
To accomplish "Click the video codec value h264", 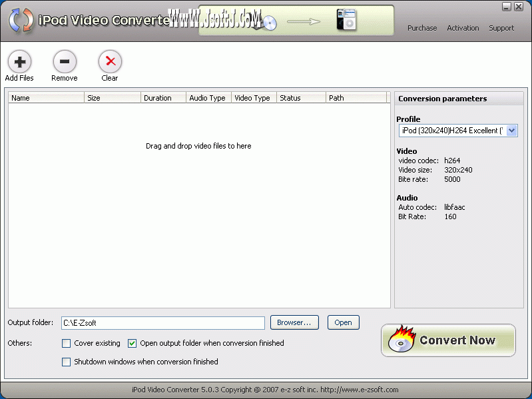I will 452,161.
